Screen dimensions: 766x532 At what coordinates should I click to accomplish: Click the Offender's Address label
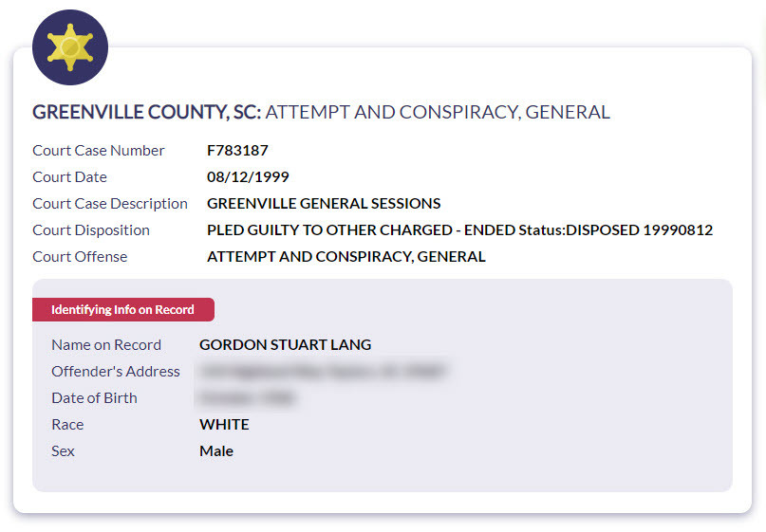click(116, 371)
